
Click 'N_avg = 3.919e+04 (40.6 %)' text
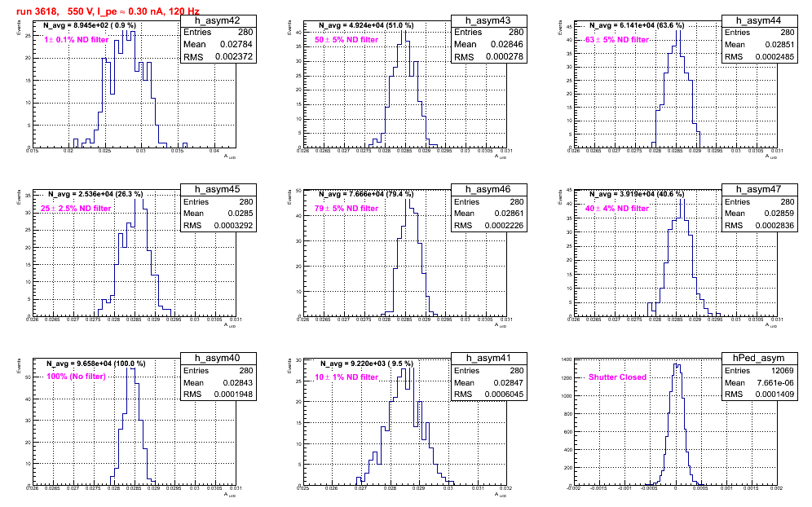tap(637, 194)
